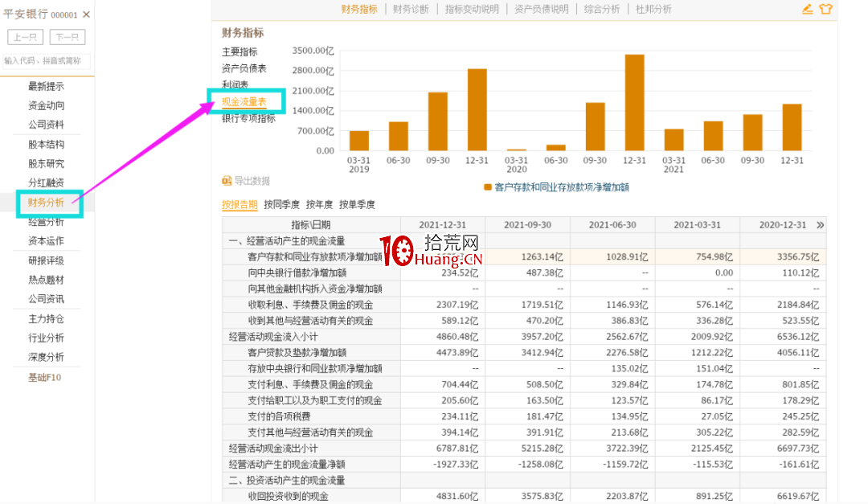Select the 客户存款和同业存放款项净增加额 row label

point(314,257)
